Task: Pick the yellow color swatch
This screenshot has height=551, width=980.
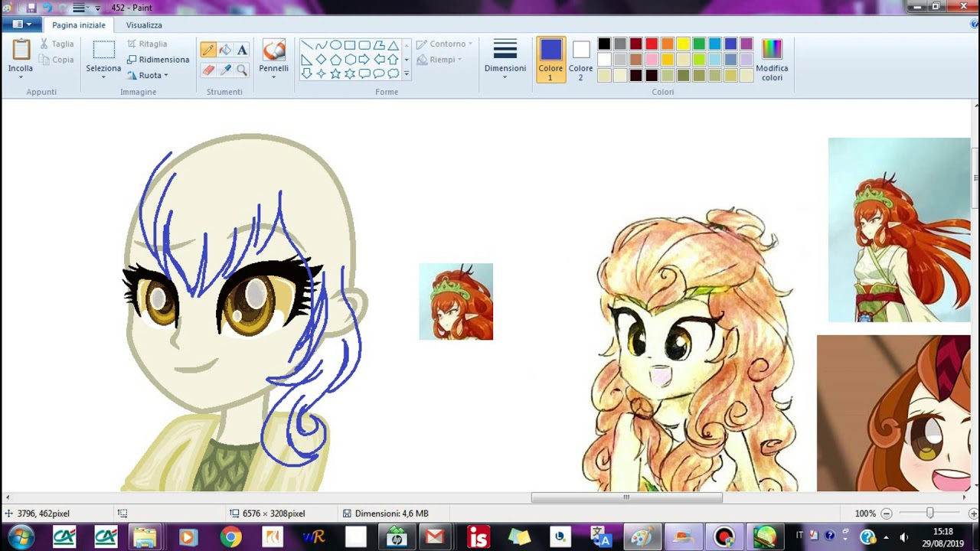Action: coord(683,44)
